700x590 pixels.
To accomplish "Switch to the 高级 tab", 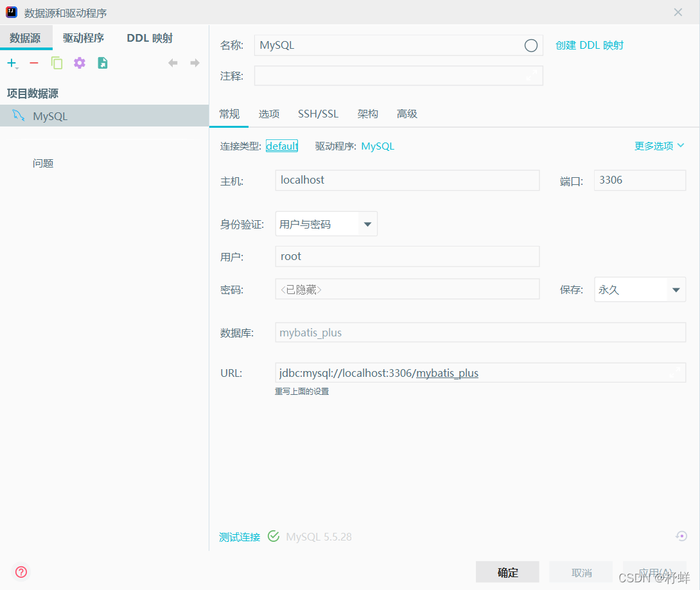I will click(x=407, y=114).
